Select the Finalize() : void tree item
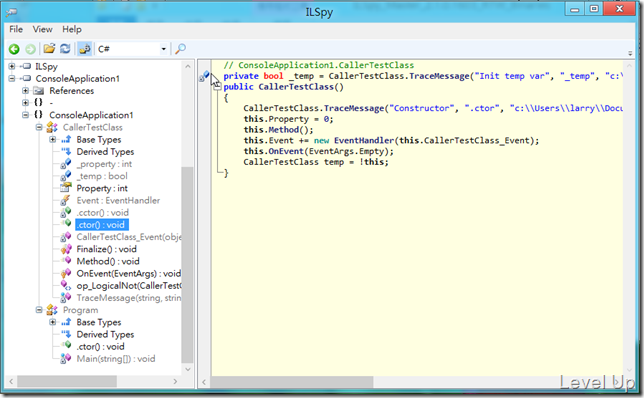644x398 pixels. click(106, 249)
